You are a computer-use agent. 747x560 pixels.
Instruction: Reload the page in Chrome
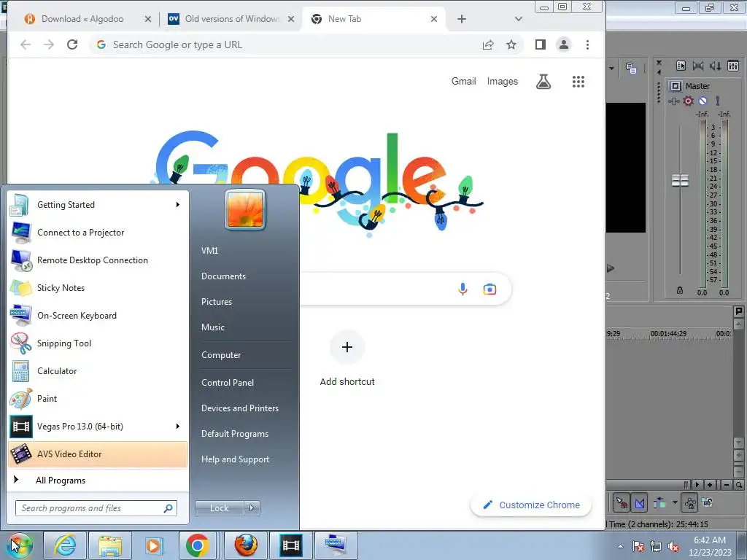pos(72,44)
